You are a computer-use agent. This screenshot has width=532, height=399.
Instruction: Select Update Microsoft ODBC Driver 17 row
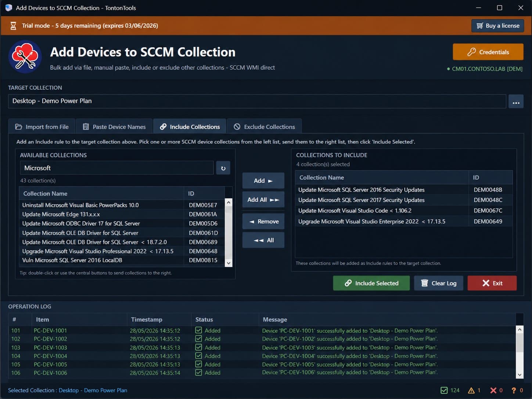tap(122, 223)
